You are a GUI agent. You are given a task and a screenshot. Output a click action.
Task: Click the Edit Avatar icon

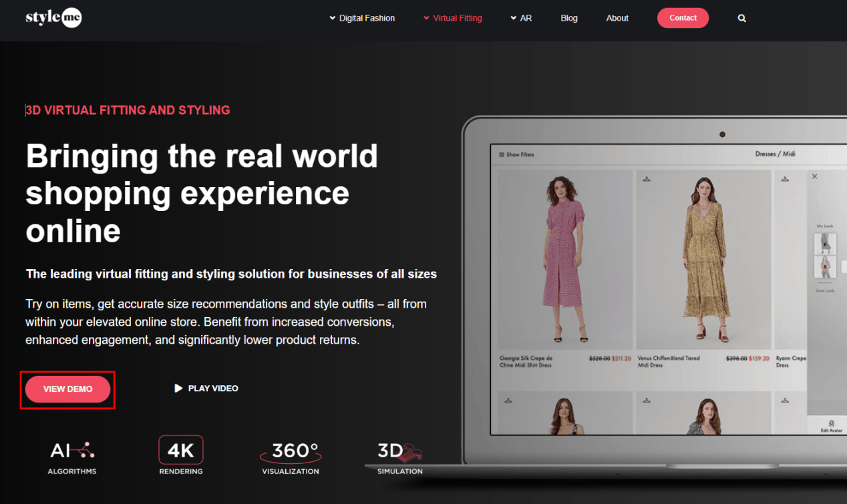pyautogui.click(x=831, y=425)
